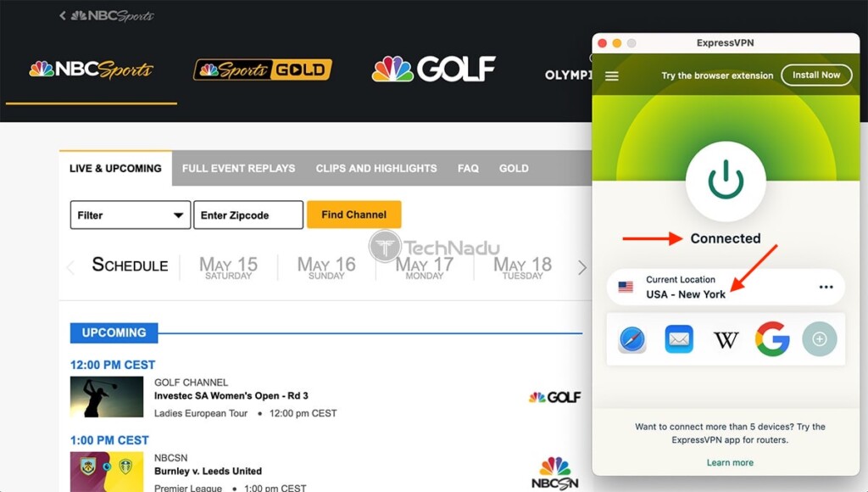
Task: Open the ExpressVPN hamburger menu
Action: click(x=612, y=75)
